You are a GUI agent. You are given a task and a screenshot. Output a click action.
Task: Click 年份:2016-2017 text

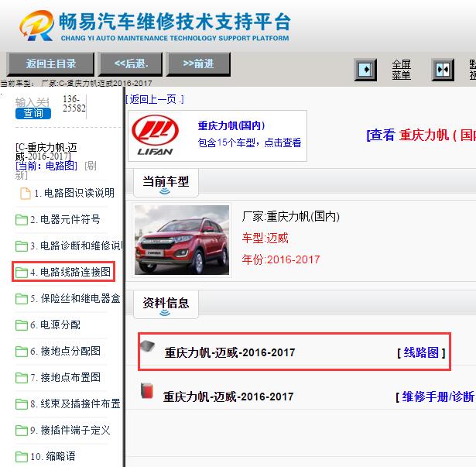click(281, 259)
